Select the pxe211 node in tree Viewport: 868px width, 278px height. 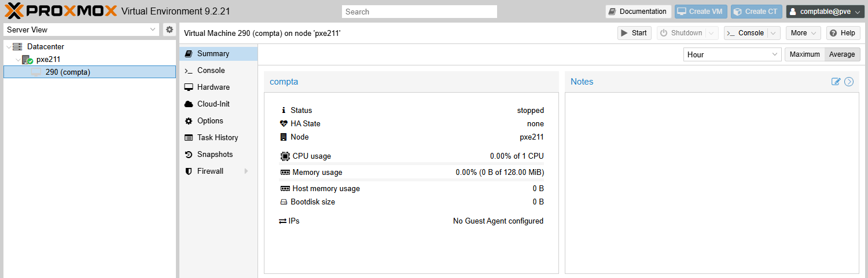click(49, 59)
